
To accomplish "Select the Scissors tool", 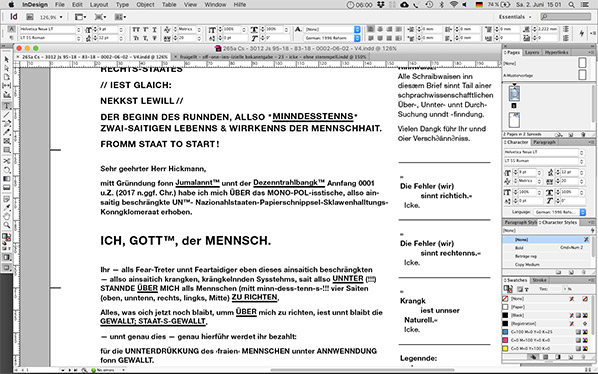I will tap(6, 161).
